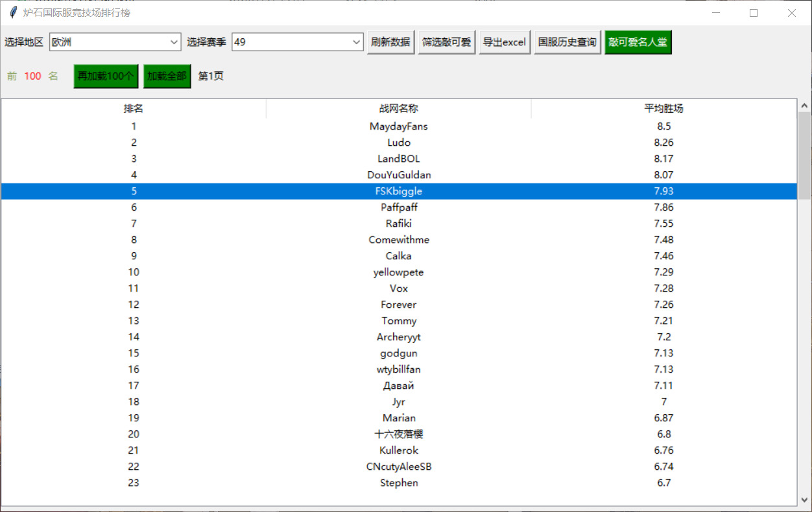Select the Paffpaff row
This screenshot has width=812, height=512.
pos(399,207)
